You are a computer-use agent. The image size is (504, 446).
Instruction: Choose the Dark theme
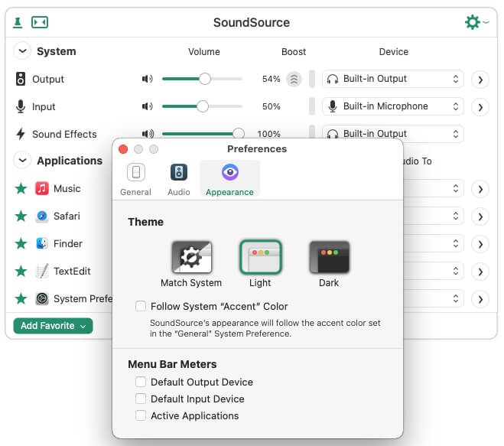329,257
